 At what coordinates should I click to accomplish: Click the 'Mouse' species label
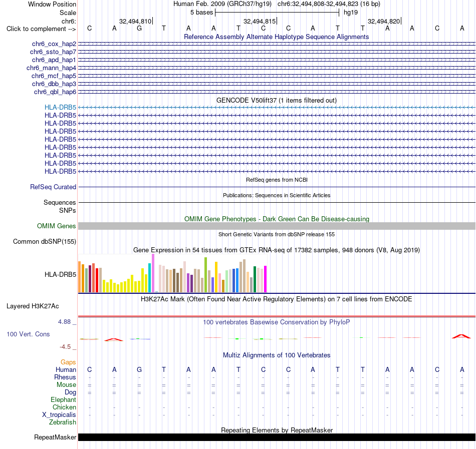[x=66, y=385]
